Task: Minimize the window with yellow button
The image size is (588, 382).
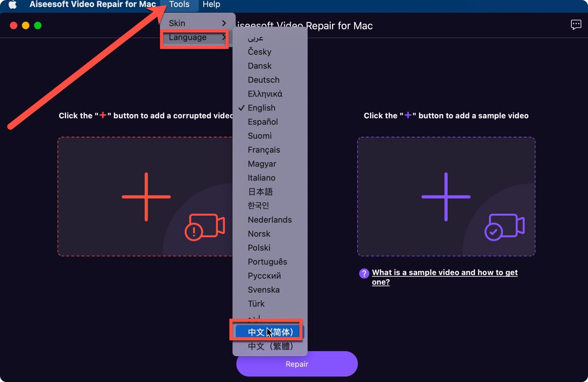Action: click(x=25, y=25)
